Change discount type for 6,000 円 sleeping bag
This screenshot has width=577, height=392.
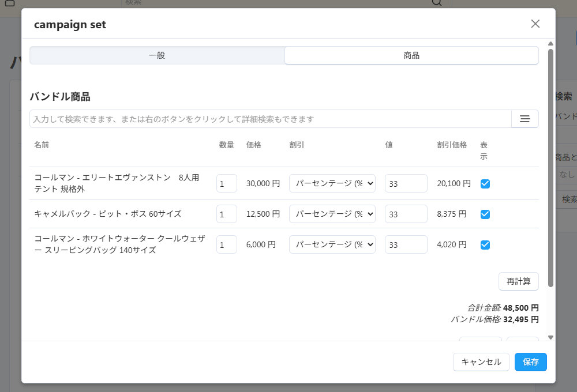pos(332,244)
